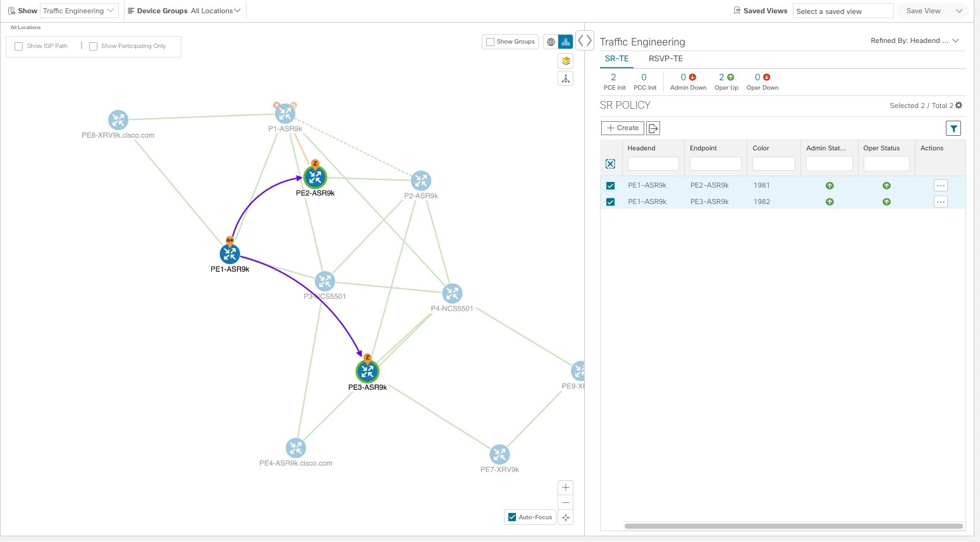Sort by the Endpoint column header
The width and height of the screenshot is (980, 542).
pyautogui.click(x=703, y=148)
